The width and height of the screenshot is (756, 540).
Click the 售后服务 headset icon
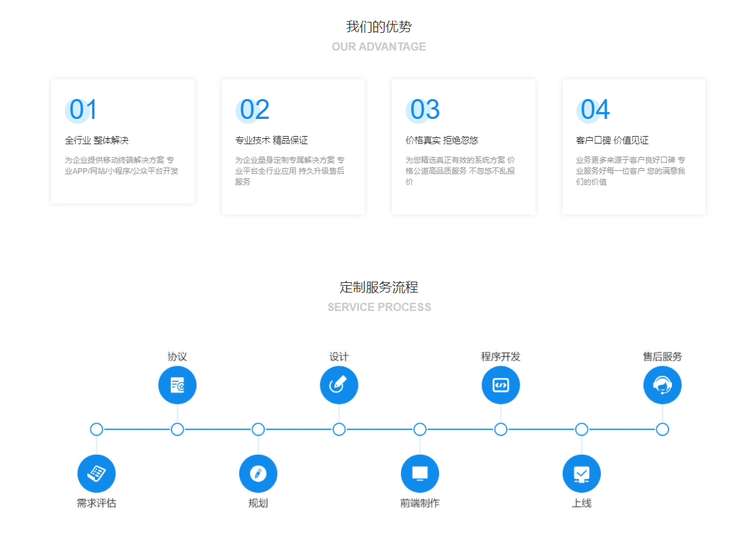[x=662, y=385]
